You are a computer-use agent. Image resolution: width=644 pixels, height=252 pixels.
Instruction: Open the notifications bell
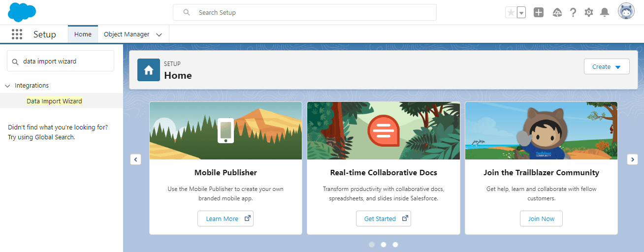[605, 13]
